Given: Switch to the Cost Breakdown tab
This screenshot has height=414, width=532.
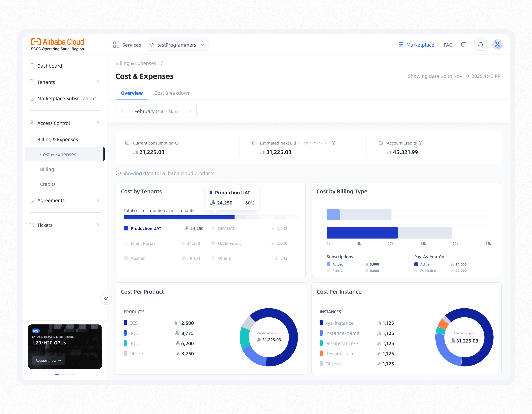Looking at the screenshot, I should click(172, 93).
